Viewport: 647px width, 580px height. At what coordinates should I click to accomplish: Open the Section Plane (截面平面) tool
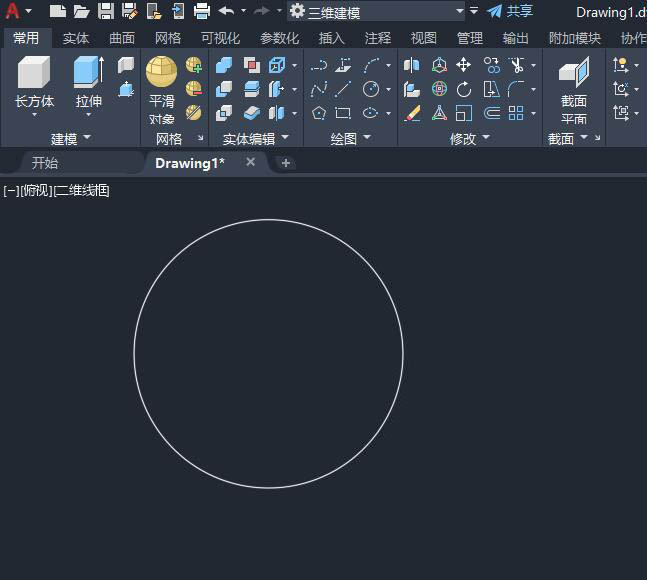click(x=574, y=91)
